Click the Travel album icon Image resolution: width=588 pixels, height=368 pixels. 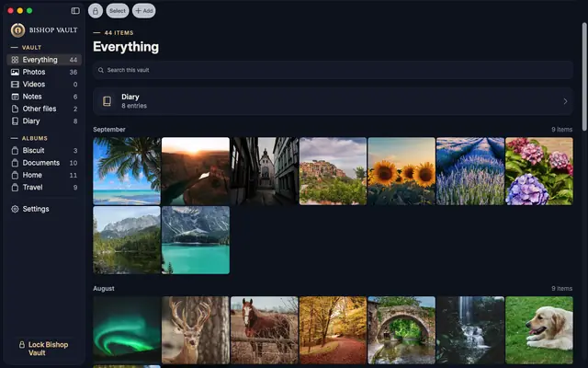[x=15, y=188]
